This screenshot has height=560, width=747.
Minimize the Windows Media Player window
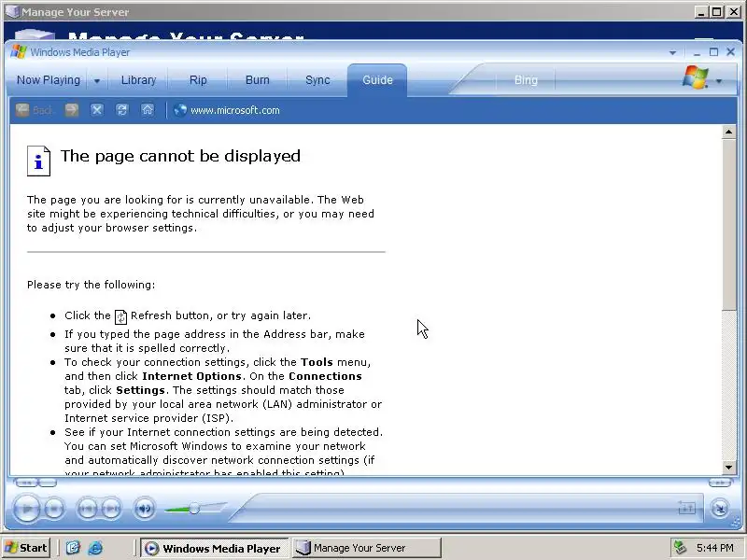pyautogui.click(x=697, y=52)
